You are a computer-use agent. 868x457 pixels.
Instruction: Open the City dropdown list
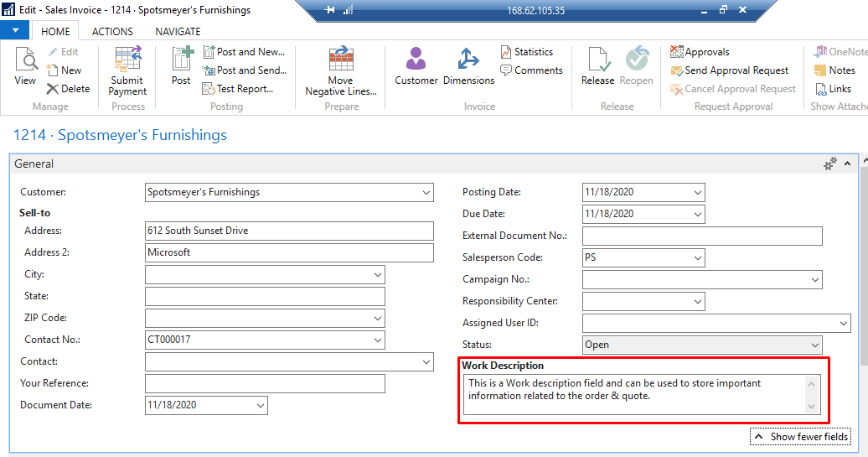point(378,275)
